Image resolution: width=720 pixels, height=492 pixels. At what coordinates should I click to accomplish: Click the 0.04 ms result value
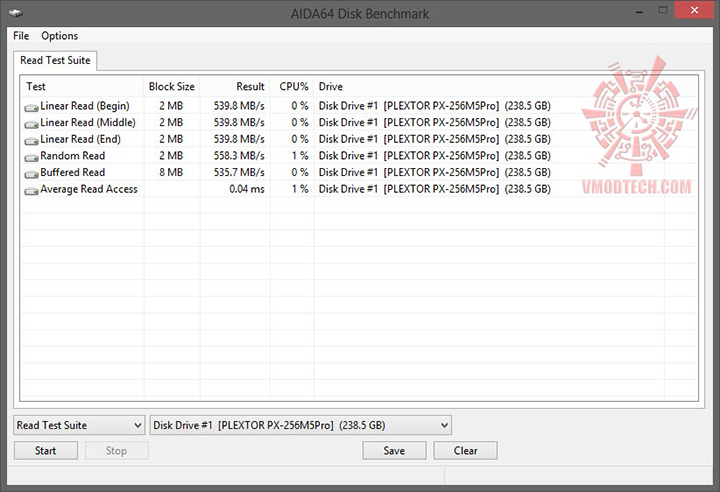point(247,189)
